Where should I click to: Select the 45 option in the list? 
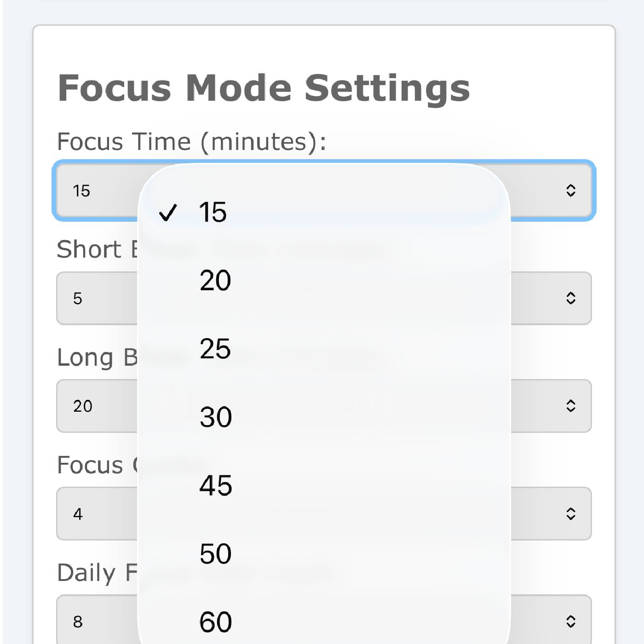[x=215, y=485]
